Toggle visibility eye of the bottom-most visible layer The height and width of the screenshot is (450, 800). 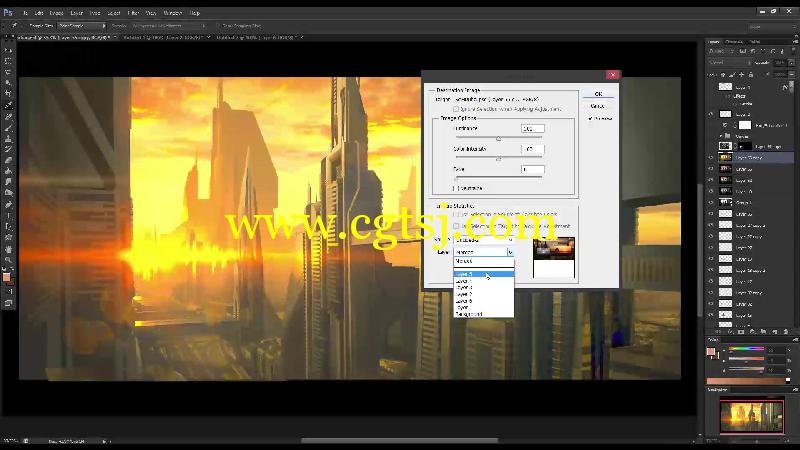click(711, 315)
